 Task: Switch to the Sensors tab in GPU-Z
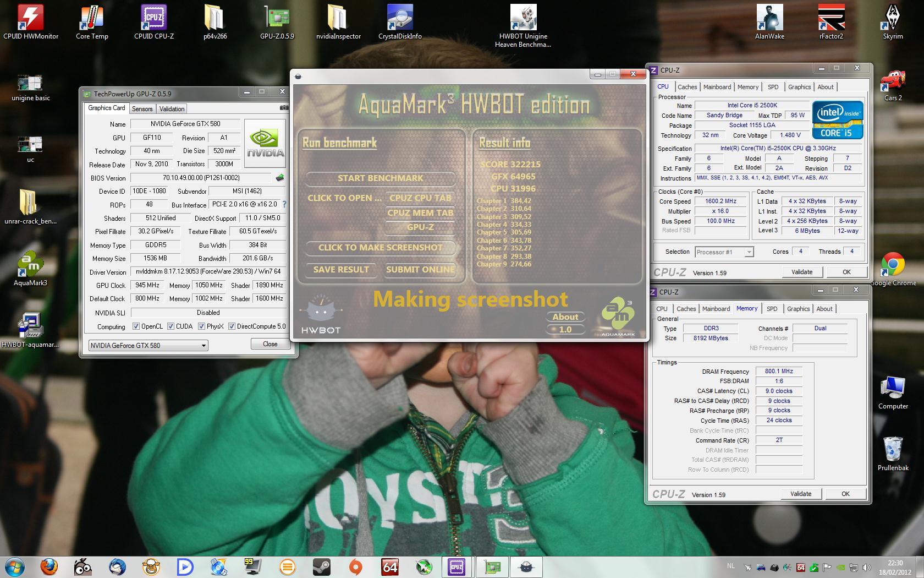[x=142, y=109]
